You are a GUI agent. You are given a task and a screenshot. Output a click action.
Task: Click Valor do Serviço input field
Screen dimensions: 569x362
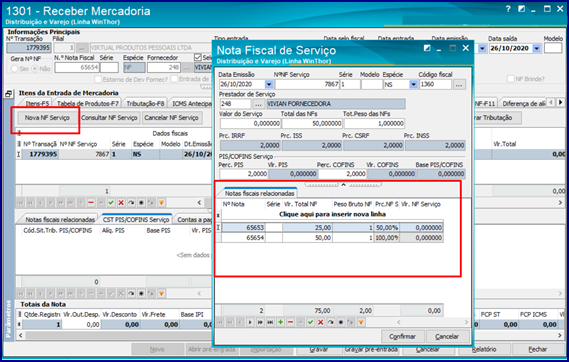click(250, 123)
